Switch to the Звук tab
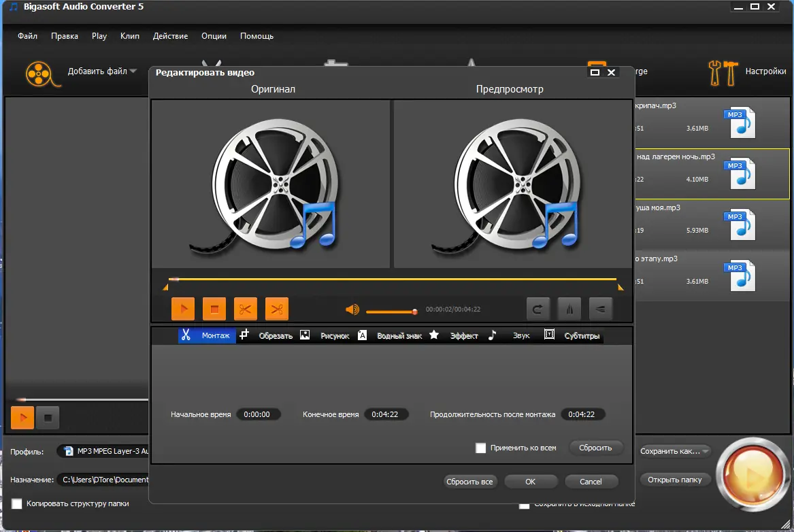 pyautogui.click(x=510, y=335)
